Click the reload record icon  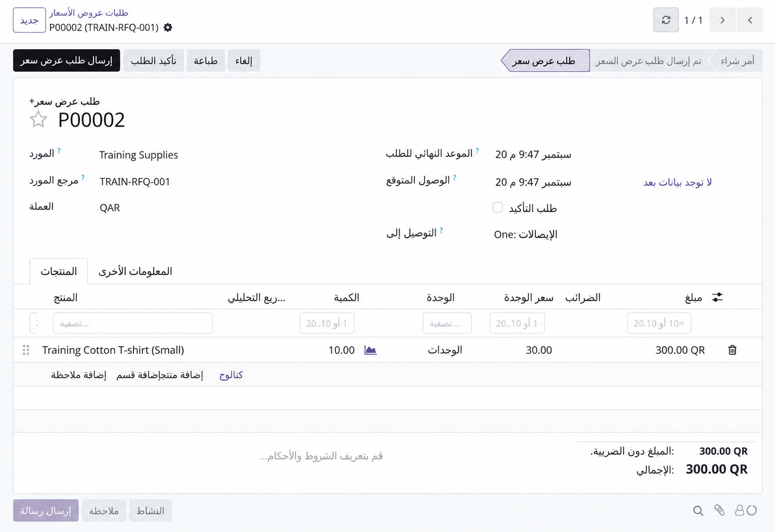(666, 20)
